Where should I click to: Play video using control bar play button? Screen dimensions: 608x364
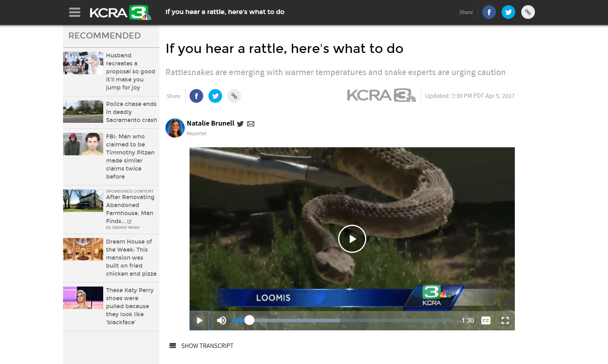pyautogui.click(x=199, y=320)
